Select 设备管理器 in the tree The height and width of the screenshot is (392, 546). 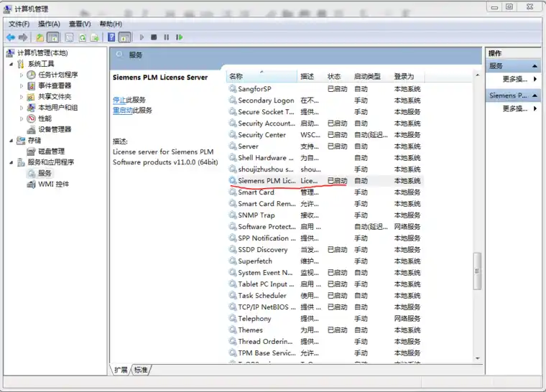pos(55,129)
